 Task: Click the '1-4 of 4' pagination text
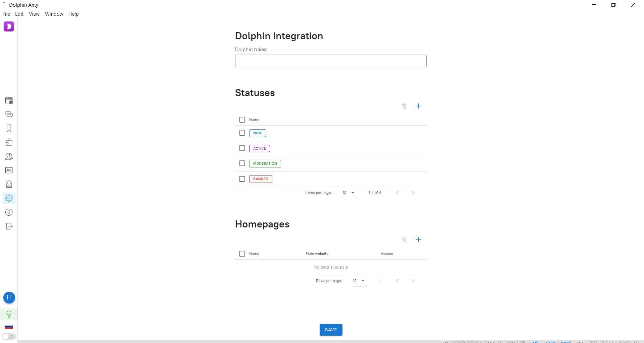click(x=375, y=193)
